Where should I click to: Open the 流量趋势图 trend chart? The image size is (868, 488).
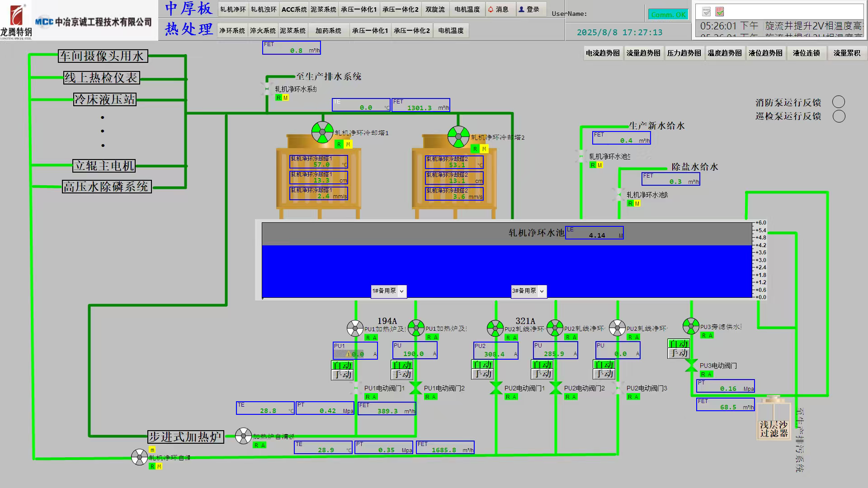643,53
